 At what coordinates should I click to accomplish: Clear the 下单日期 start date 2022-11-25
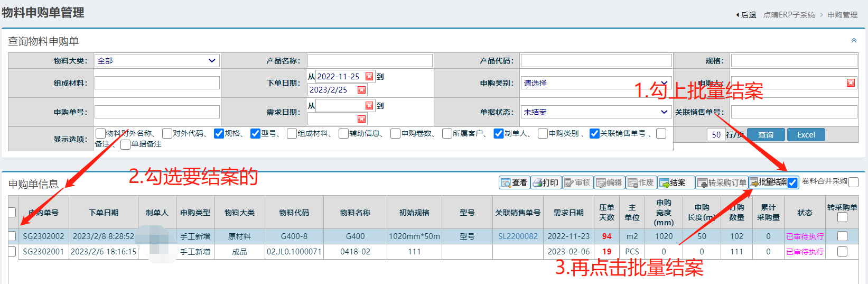pyautogui.click(x=369, y=77)
